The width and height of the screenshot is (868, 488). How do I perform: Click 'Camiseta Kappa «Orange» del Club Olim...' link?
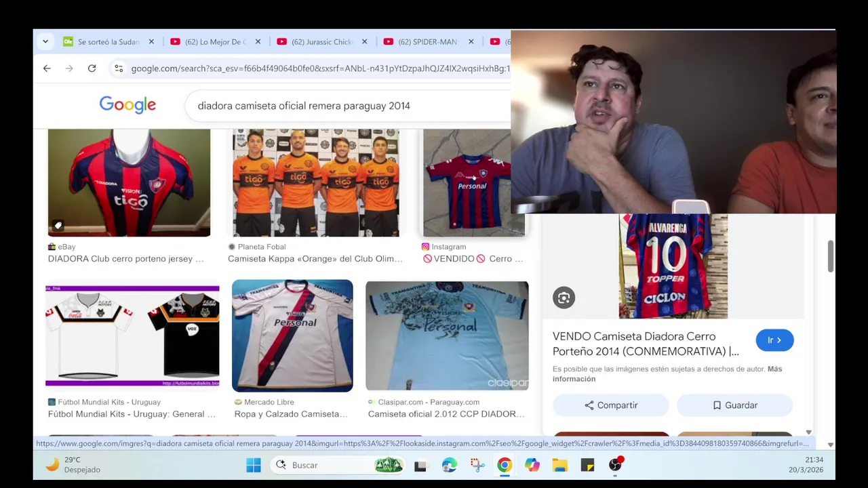[x=315, y=259]
